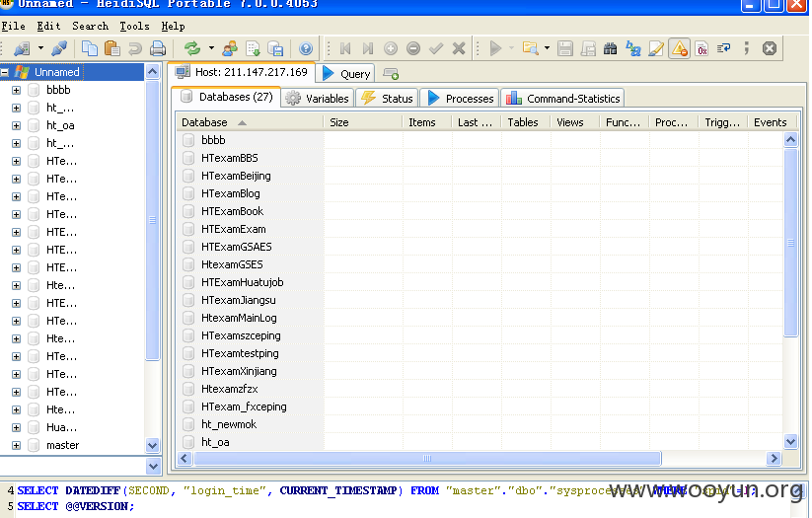Click the Replace text icon

632,48
